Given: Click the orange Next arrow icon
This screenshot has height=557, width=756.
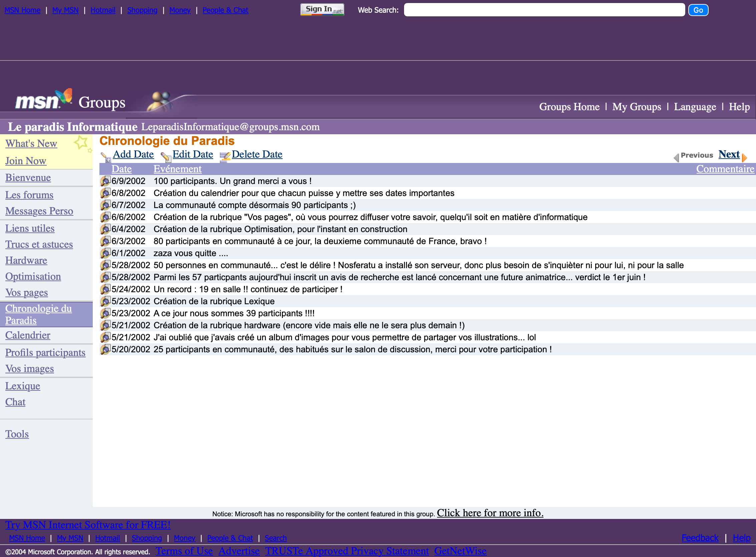Looking at the screenshot, I should pos(745,158).
